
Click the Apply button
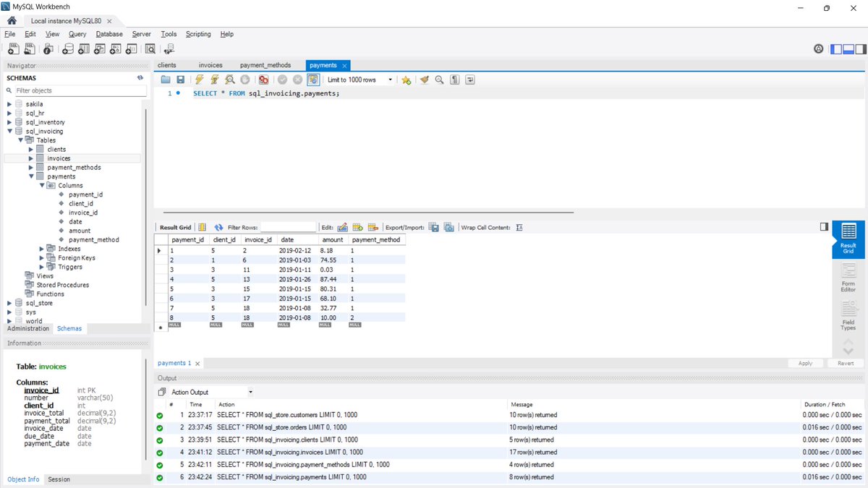(x=805, y=364)
